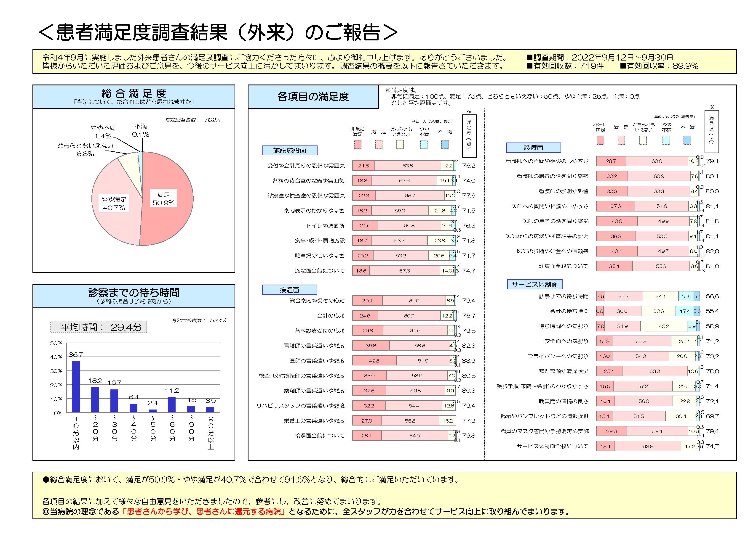
Task: Click the やや満足 40.7% pie label
Action: click(114, 203)
